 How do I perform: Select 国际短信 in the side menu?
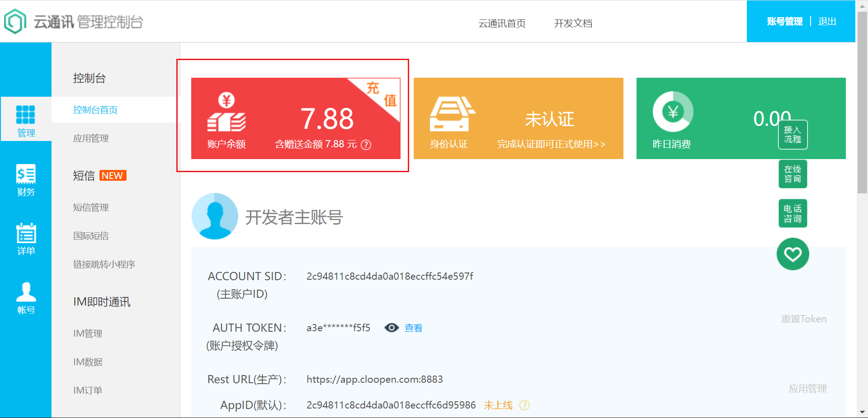point(91,236)
